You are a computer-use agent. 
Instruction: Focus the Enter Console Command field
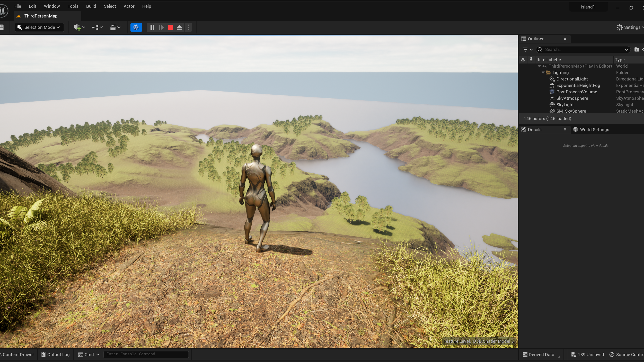146,354
